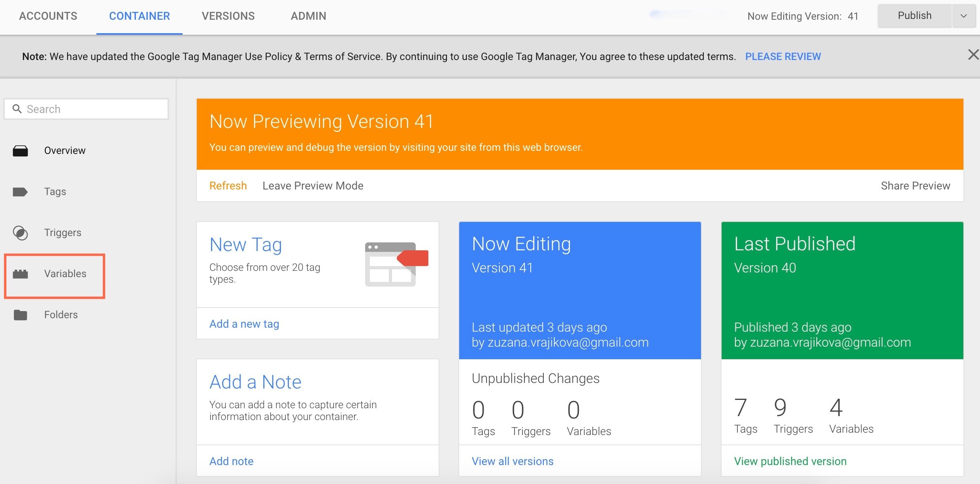Image resolution: width=980 pixels, height=484 pixels.
Task: Select Overview in the sidebar
Action: 64,150
